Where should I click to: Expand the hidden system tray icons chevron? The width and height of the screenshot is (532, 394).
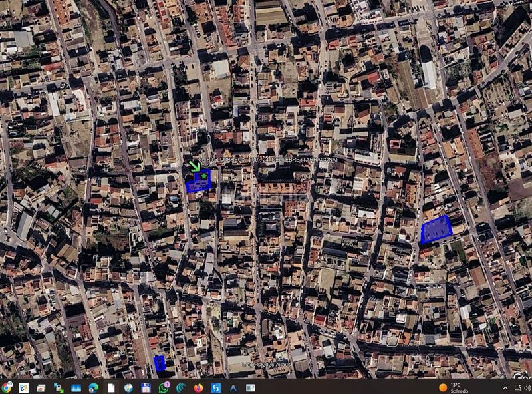(x=505, y=387)
